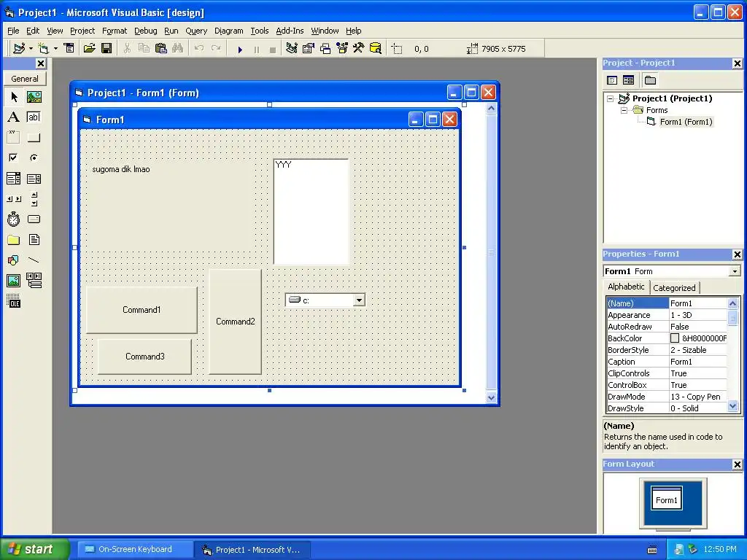The height and width of the screenshot is (560, 747).
Task: Select the PictureBox control tool
Action: [34, 97]
